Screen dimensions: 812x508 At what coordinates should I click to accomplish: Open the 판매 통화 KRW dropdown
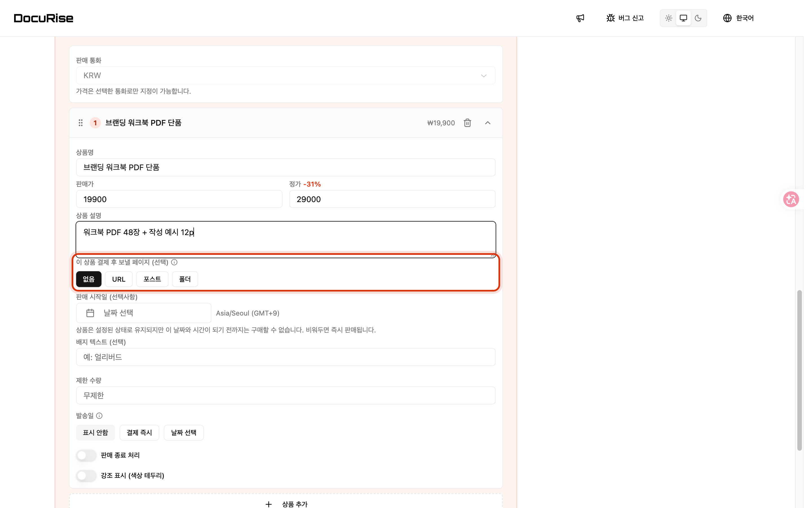(x=286, y=76)
